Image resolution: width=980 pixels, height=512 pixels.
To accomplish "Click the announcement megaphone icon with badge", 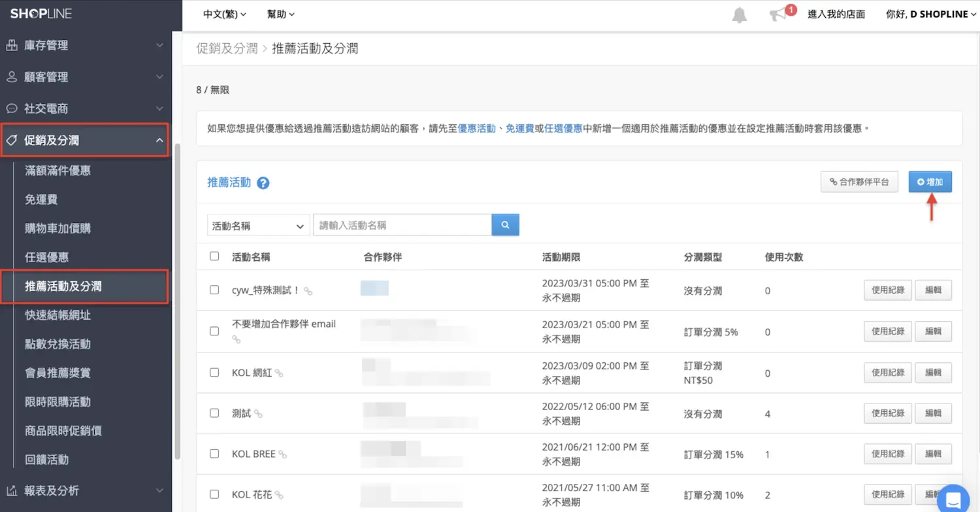I will pyautogui.click(x=779, y=14).
